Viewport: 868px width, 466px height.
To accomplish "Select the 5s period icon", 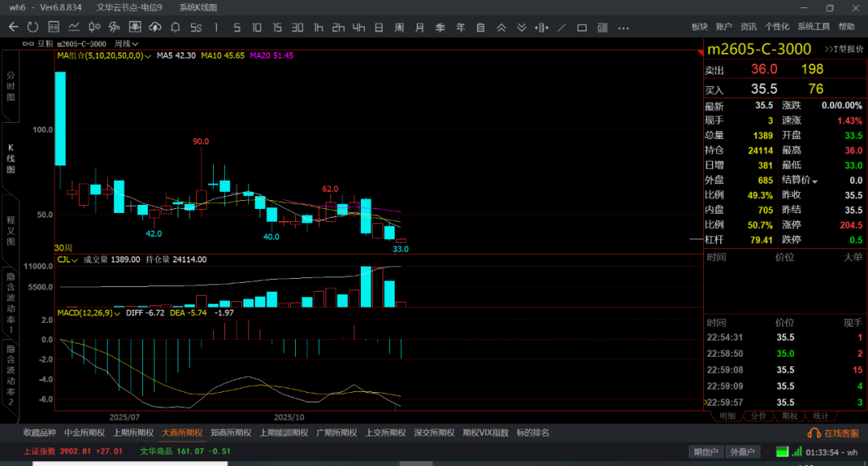I will coord(196,27).
